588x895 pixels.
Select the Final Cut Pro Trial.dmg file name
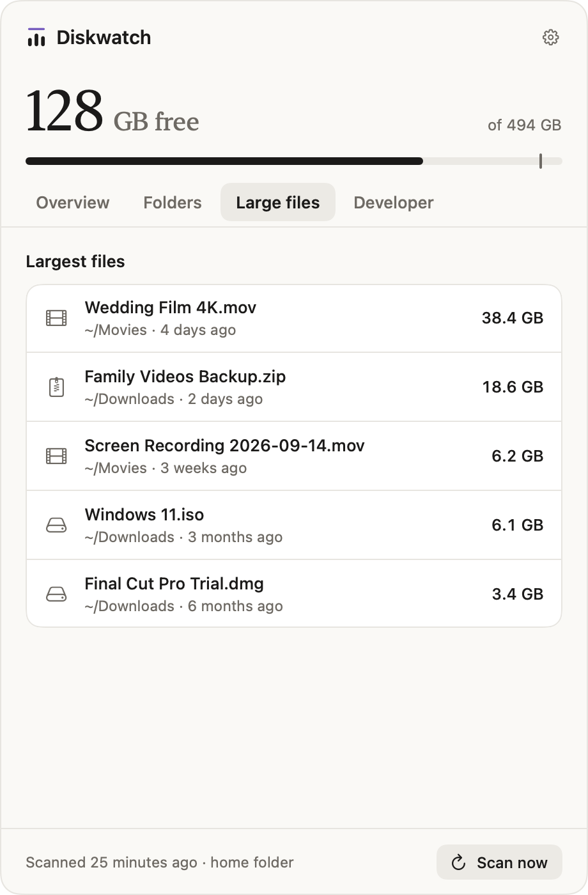pos(174,584)
